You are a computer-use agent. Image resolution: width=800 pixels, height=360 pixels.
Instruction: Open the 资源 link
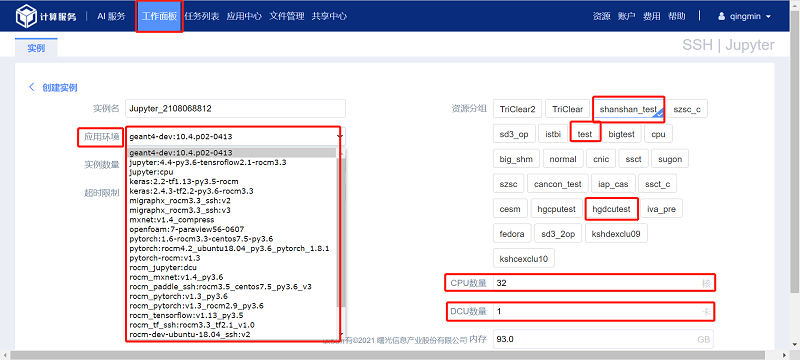pyautogui.click(x=602, y=16)
